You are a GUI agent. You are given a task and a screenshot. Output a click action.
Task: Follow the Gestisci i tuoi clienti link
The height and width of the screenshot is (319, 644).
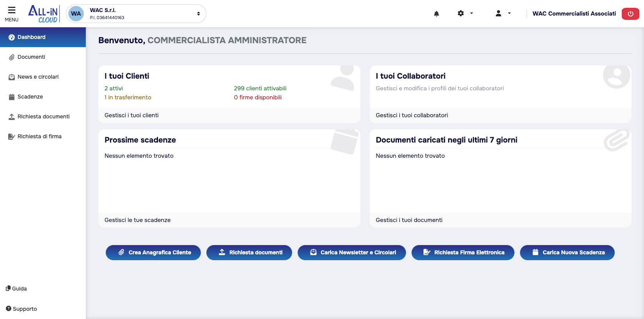tap(131, 115)
